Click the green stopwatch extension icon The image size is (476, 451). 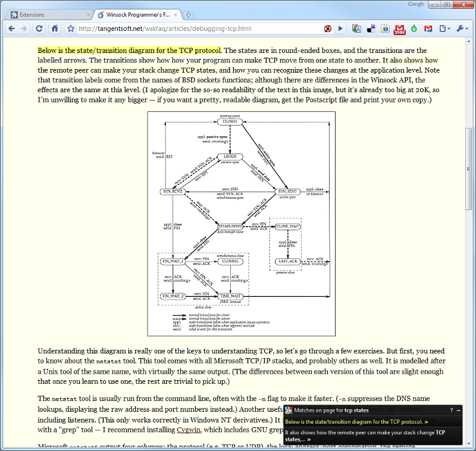point(414,29)
